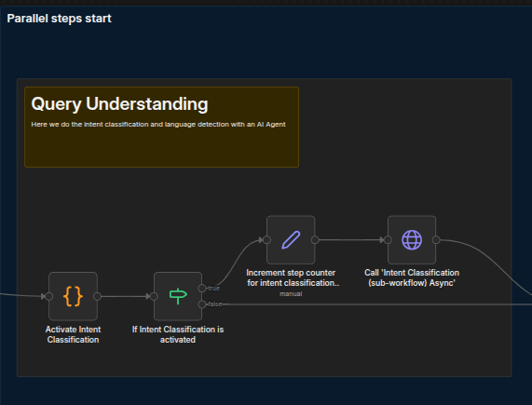Select the Activate Intent Classification code node
The image size is (532, 405).
73,296
